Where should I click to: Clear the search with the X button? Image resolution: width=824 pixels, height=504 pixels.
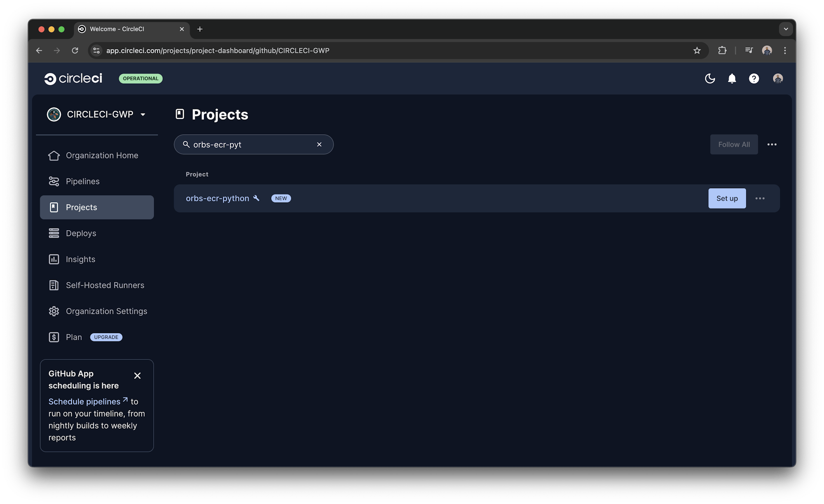[x=319, y=145]
